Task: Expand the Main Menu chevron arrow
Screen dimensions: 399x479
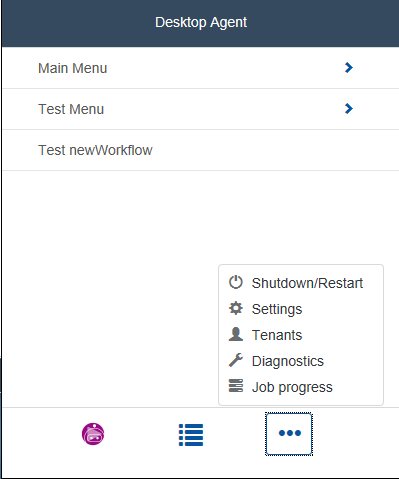Action: tap(349, 68)
